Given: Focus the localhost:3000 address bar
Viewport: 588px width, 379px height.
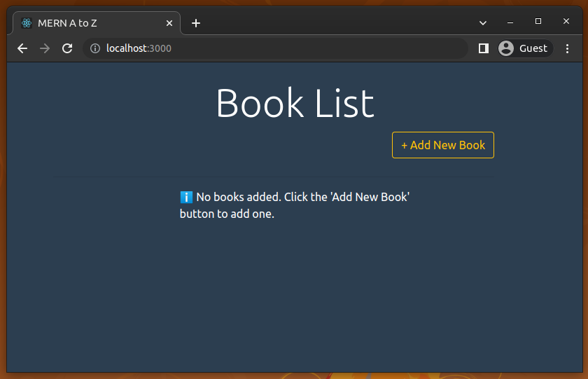Looking at the screenshot, I should tap(280, 48).
